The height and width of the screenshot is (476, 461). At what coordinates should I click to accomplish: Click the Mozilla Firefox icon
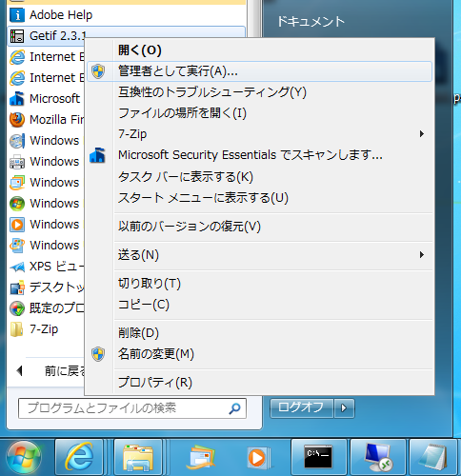point(17,120)
